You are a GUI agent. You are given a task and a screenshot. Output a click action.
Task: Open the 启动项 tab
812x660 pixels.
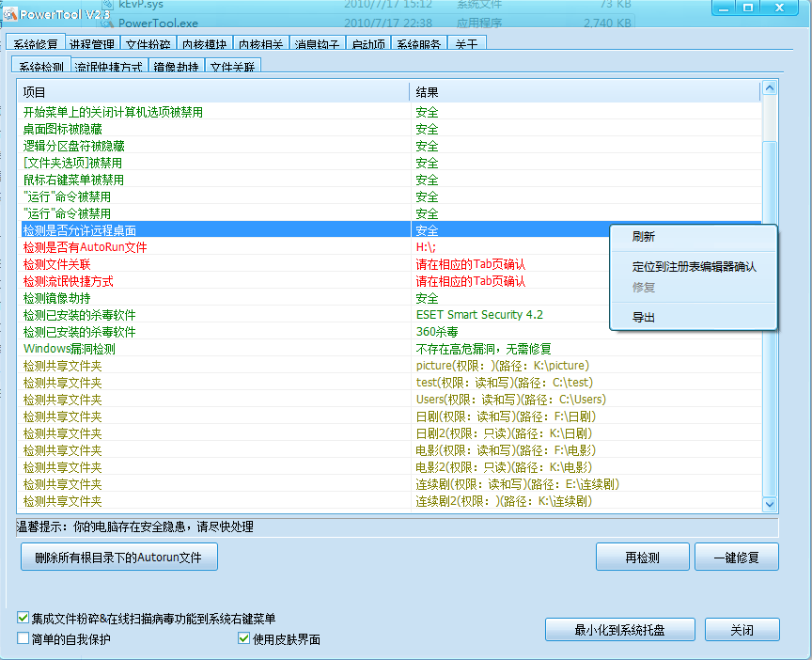[x=368, y=43]
